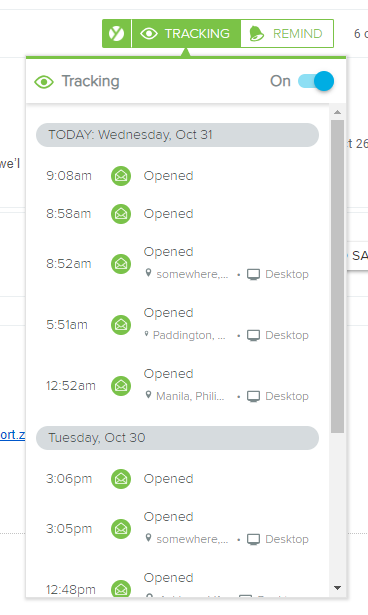Viewport: 368px width, 615px height.
Task: Select the Tuesday, Oct 30 date header
Action: (x=177, y=438)
